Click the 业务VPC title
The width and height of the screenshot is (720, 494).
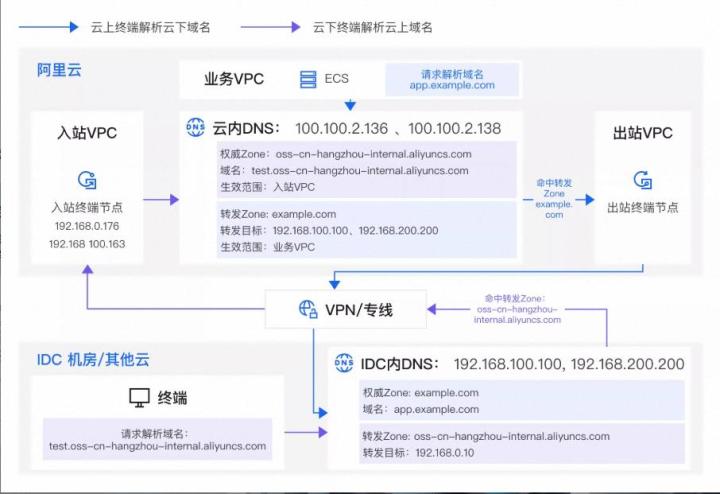tap(234, 79)
